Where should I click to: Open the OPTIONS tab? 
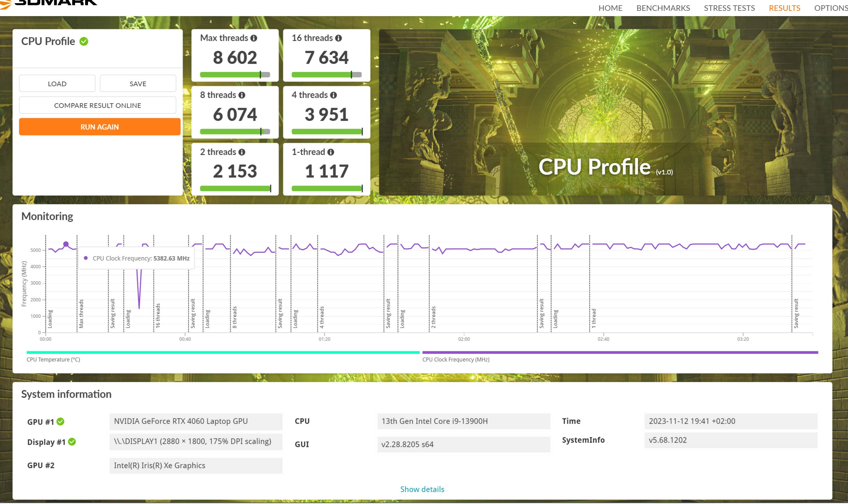(831, 8)
